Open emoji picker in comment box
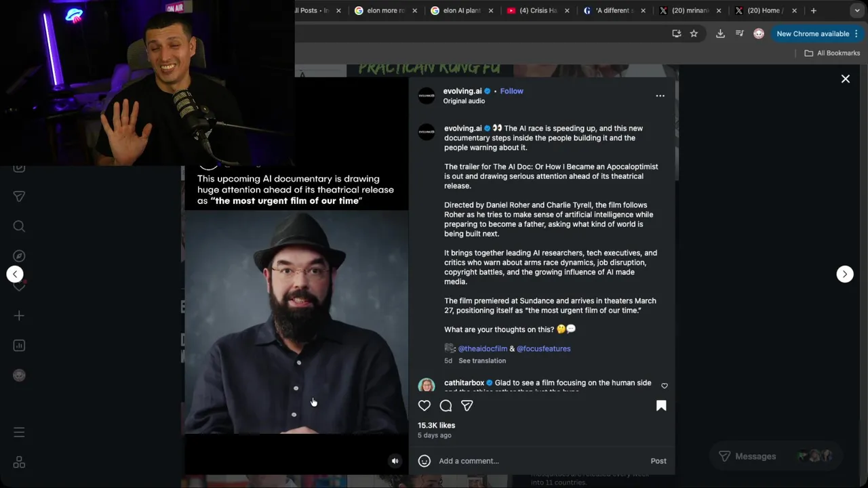 425,461
